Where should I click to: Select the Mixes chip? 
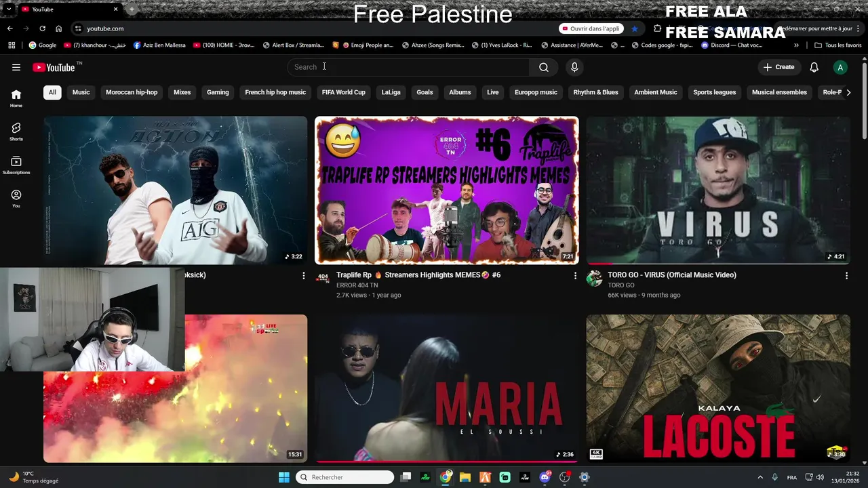tap(182, 92)
